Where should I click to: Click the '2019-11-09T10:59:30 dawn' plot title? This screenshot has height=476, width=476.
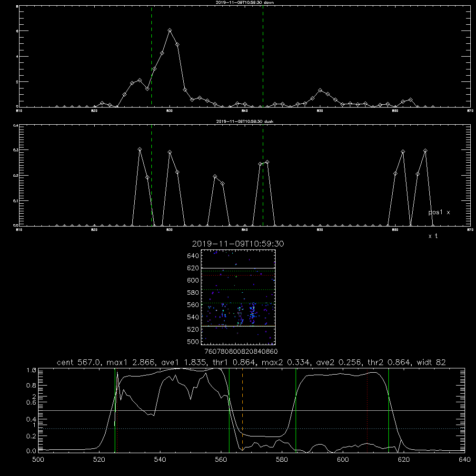tap(245, 2)
